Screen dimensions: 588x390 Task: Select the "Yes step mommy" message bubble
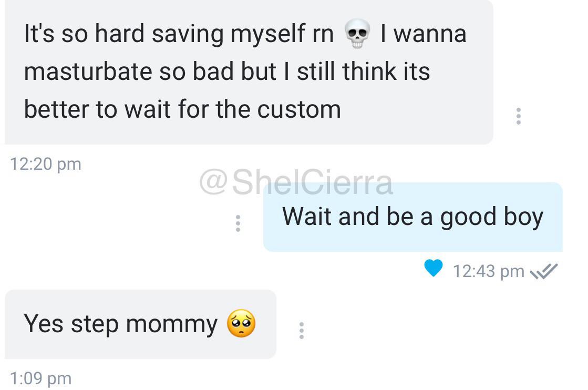pos(140,324)
